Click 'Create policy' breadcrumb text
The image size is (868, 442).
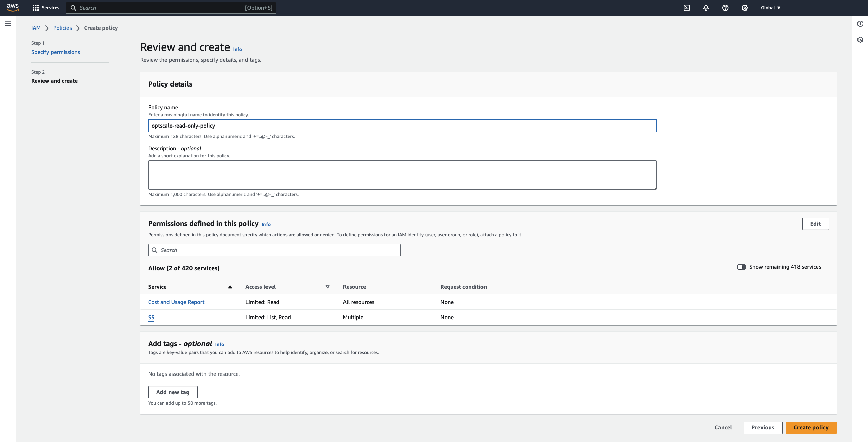(x=101, y=28)
